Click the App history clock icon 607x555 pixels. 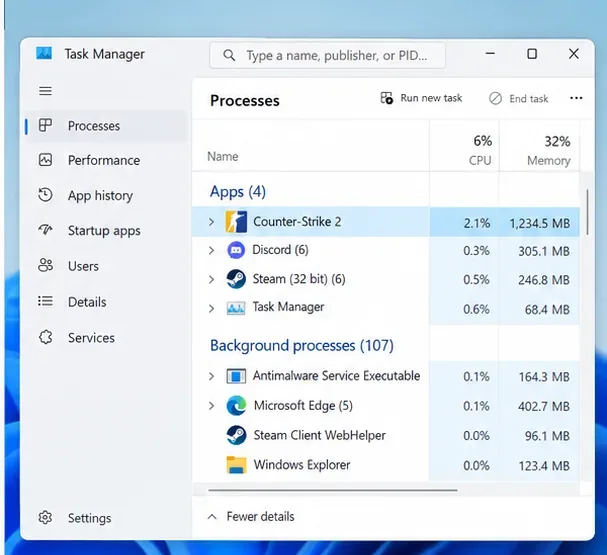[x=45, y=195]
